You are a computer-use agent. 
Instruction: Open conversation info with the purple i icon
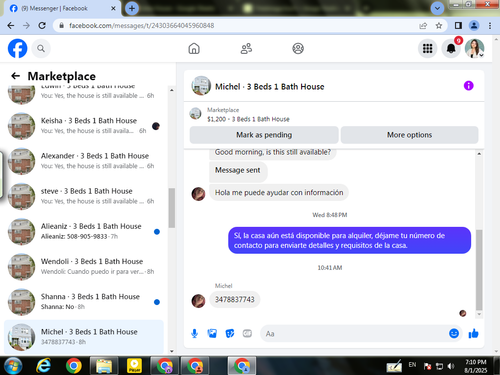click(x=468, y=86)
